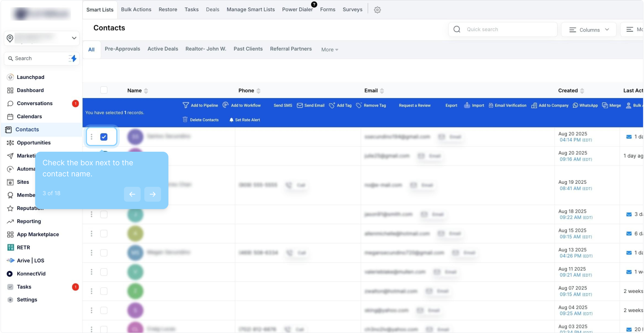Click the help question mark badge
The image size is (644, 333).
(x=314, y=4)
